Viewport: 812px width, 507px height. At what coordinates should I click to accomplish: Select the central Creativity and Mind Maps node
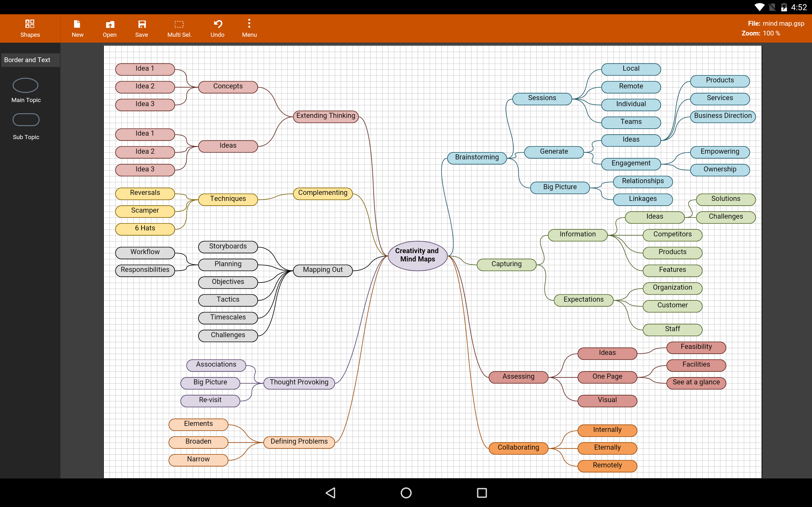(417, 255)
